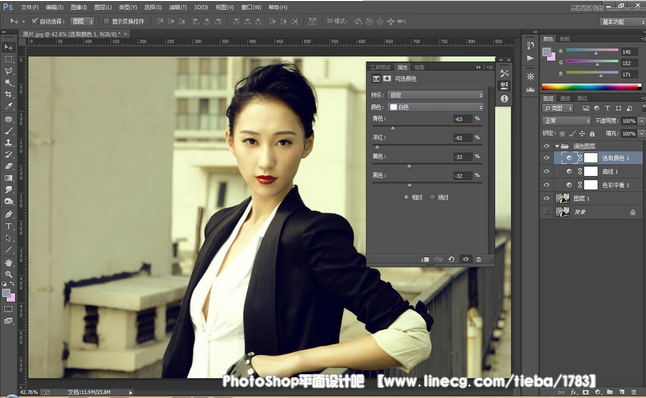Select the 相对 radio button
This screenshot has height=398, width=646.
coord(406,197)
